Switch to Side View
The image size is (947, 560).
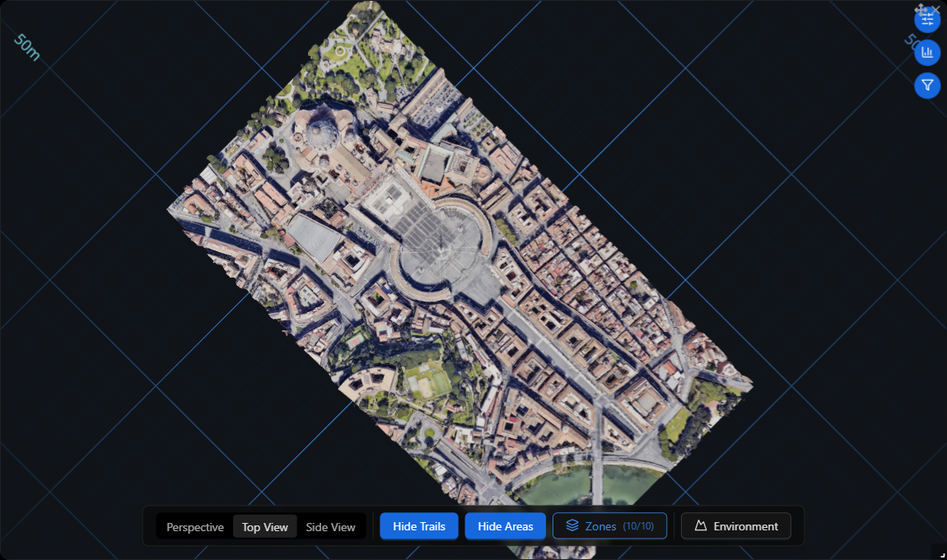coord(330,527)
